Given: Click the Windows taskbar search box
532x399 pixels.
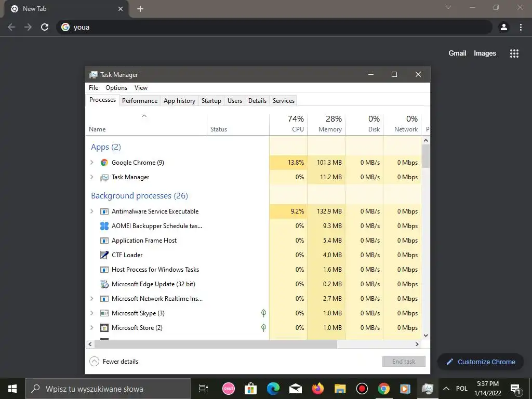Looking at the screenshot, I should click(108, 389).
